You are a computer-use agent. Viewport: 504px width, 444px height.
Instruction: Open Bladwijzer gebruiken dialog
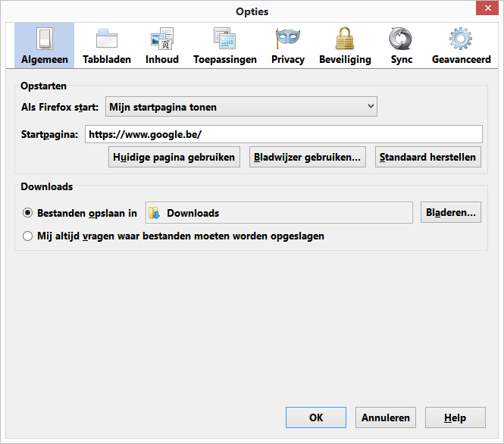point(307,157)
